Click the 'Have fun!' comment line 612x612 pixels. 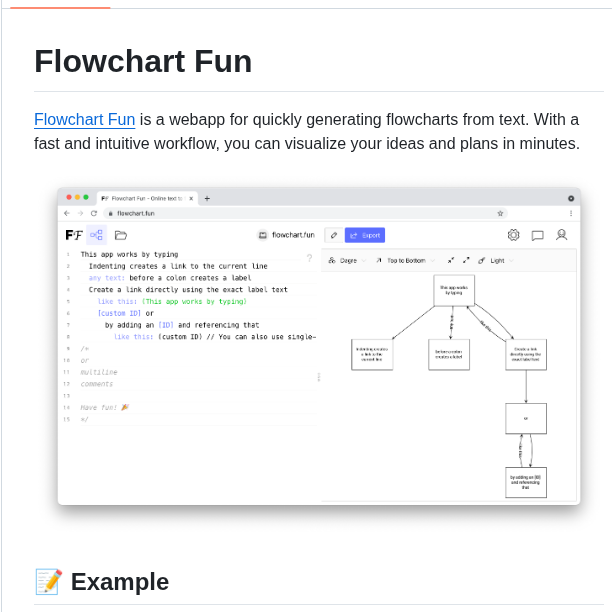tap(104, 407)
